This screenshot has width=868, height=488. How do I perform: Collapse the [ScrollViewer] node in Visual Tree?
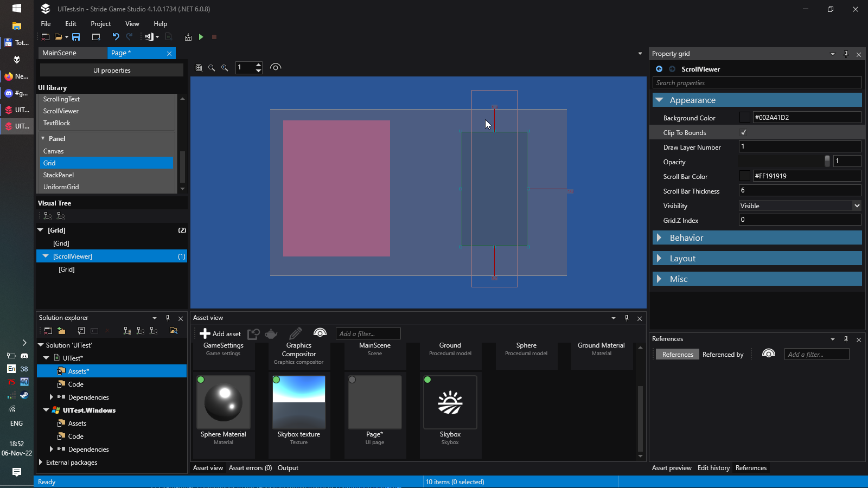click(46, 256)
